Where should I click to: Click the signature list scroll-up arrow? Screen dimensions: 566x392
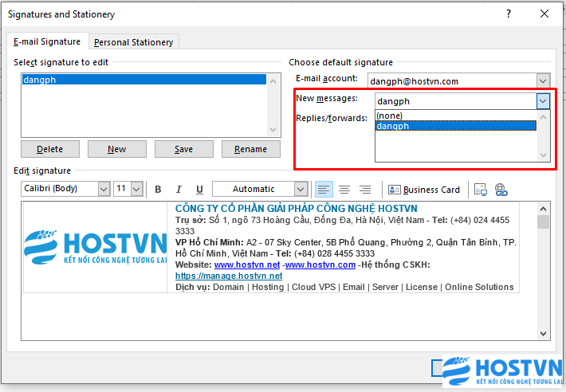coord(273,81)
